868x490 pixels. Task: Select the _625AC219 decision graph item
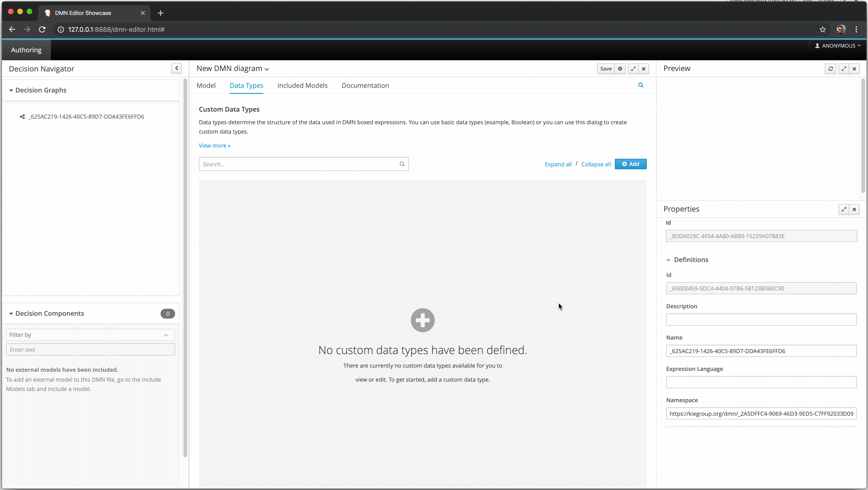(86, 117)
